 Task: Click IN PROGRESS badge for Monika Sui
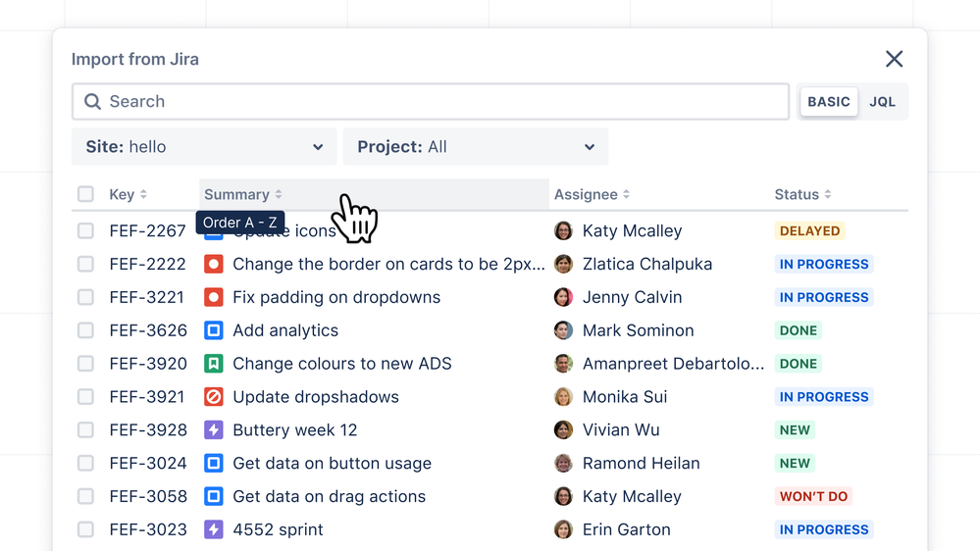(x=824, y=397)
